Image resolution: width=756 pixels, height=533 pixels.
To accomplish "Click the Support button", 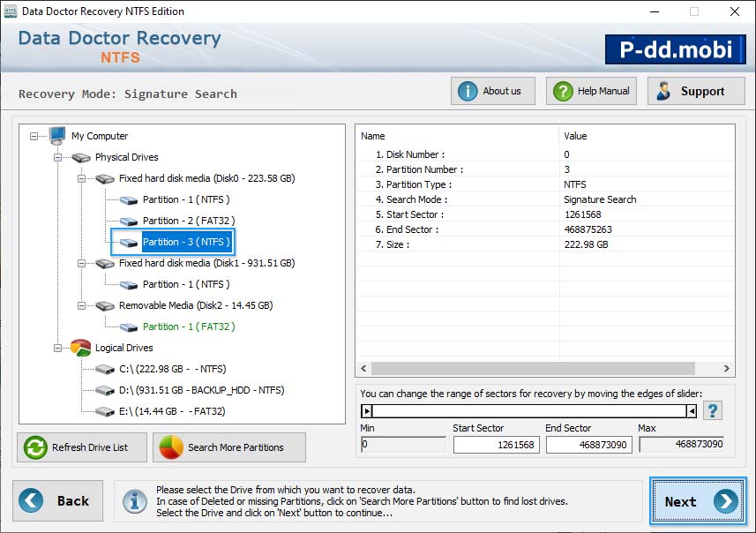I will tap(696, 91).
